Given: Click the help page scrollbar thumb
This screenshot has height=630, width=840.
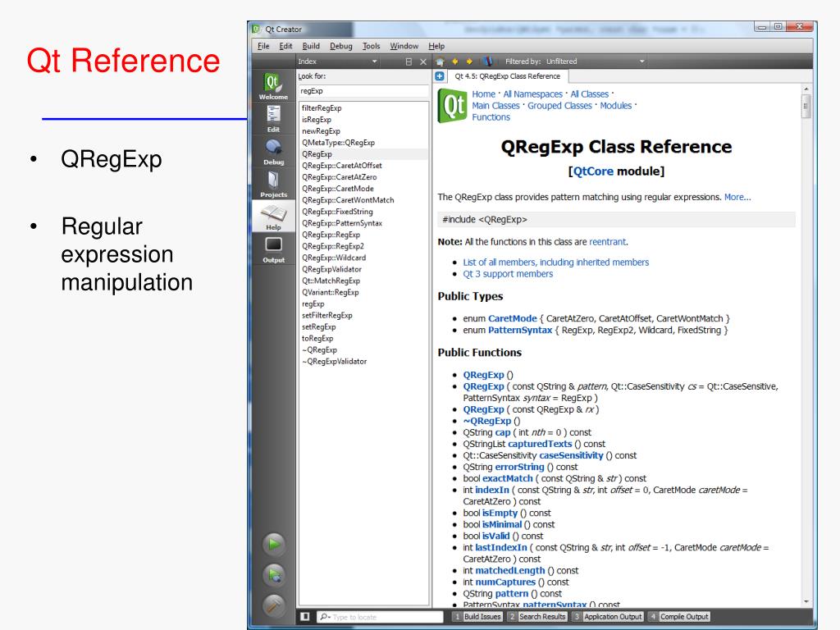Looking at the screenshot, I should coord(806,106).
